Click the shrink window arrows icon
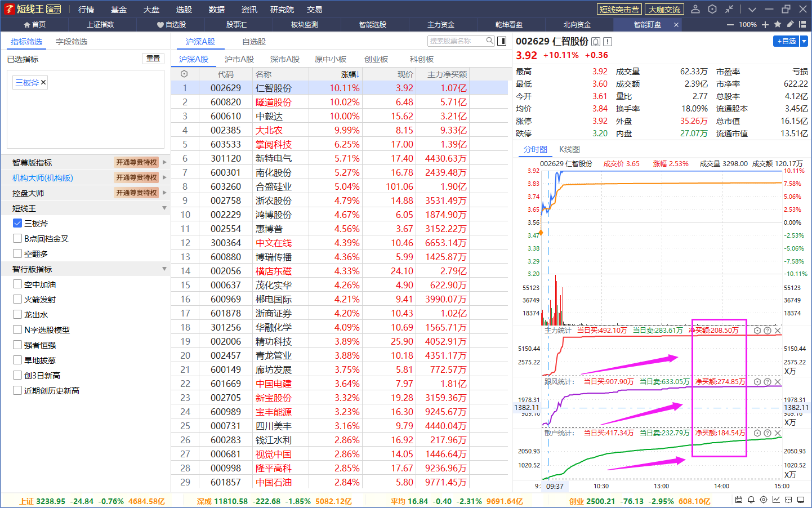 tap(729, 9)
